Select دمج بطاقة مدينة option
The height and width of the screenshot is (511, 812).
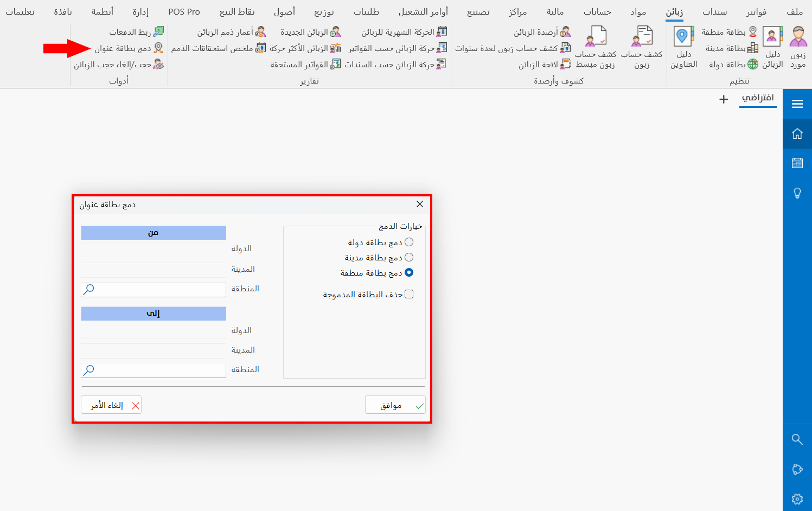tap(410, 257)
